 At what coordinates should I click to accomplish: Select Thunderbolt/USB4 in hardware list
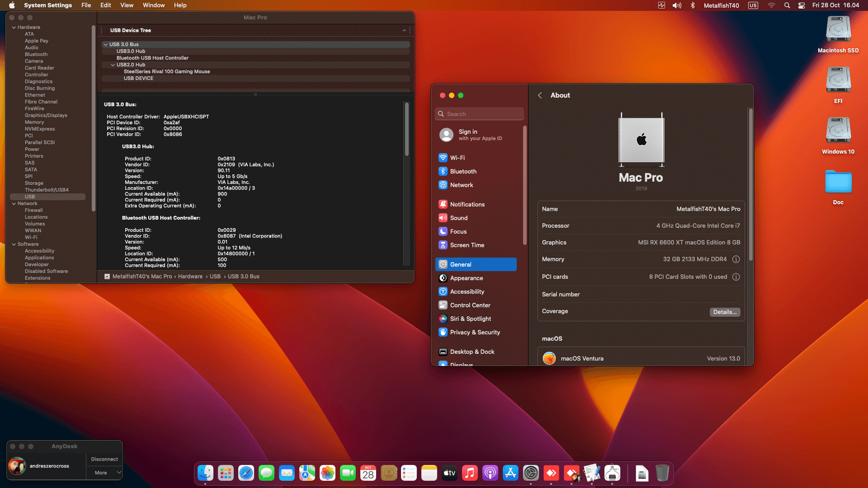tap(47, 190)
